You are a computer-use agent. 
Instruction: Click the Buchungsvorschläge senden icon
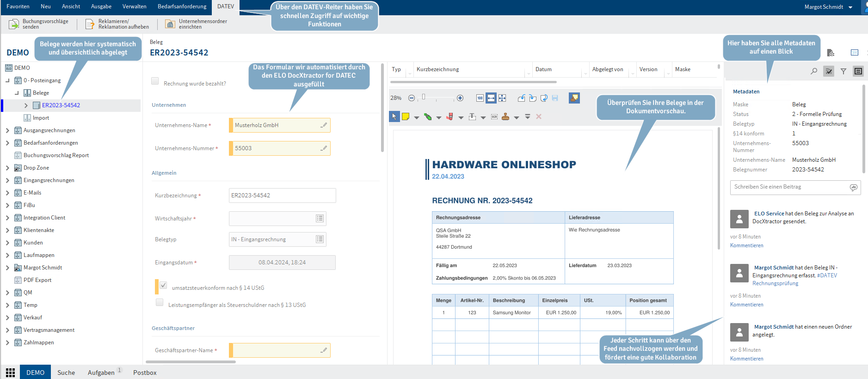pyautogui.click(x=14, y=24)
